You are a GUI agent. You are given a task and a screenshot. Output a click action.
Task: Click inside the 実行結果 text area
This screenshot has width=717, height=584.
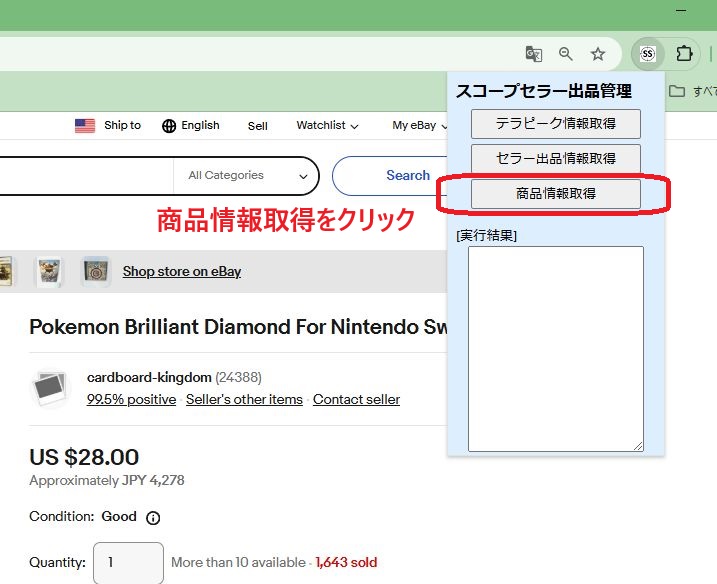click(x=556, y=349)
